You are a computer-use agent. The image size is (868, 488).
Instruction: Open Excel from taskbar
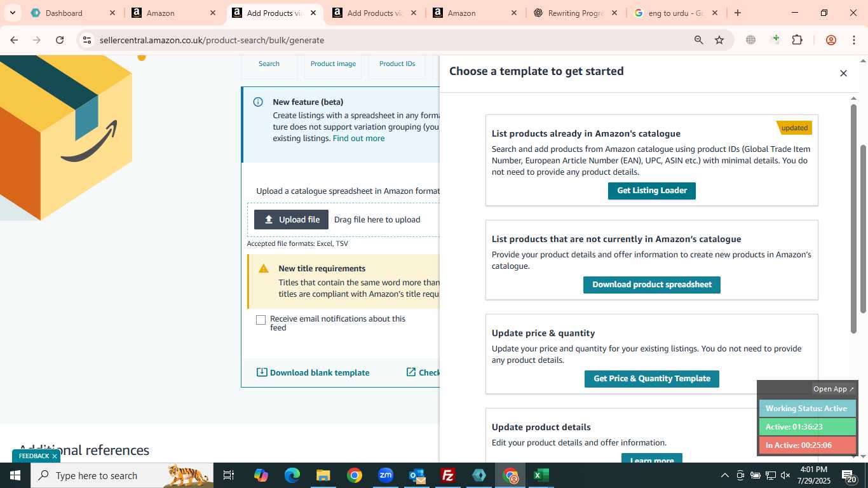(x=541, y=475)
